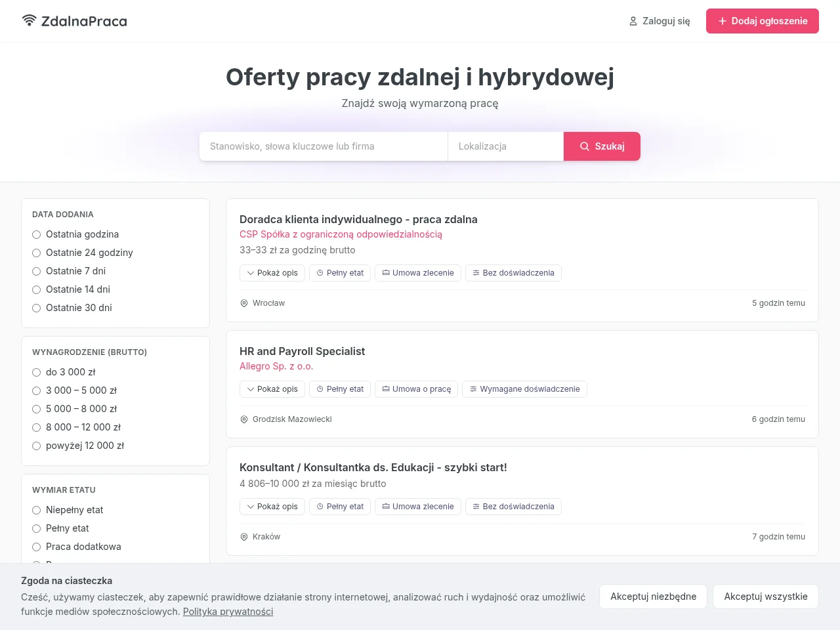Click the magnifier icon in the Szukaj button

click(x=585, y=146)
